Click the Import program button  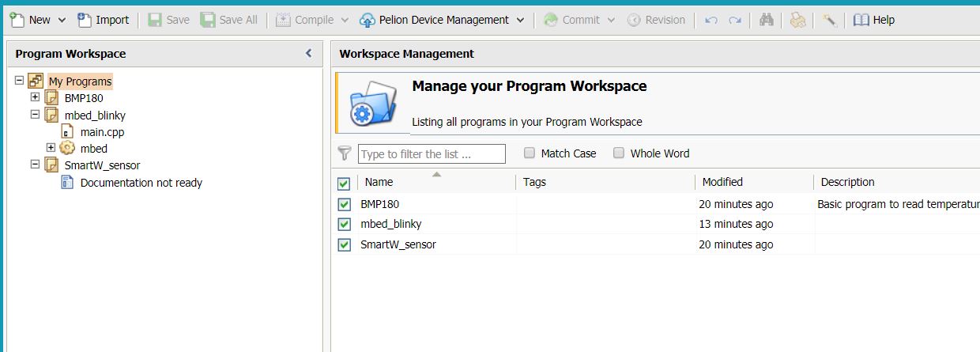pos(104,20)
